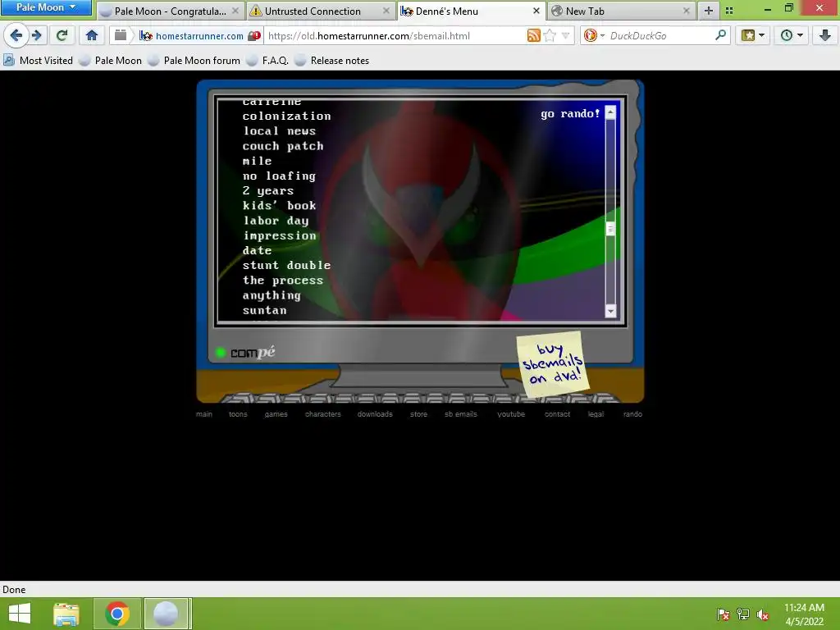Click the muted volume tray icon
The width and height of the screenshot is (840, 630).
point(763,614)
